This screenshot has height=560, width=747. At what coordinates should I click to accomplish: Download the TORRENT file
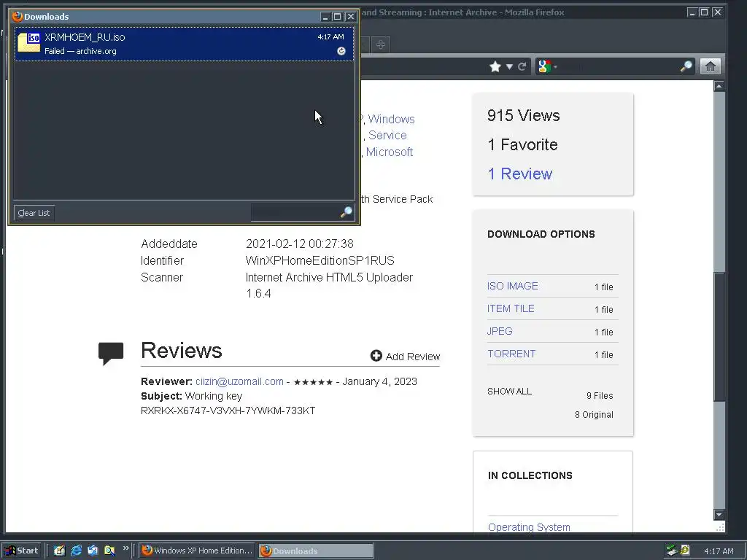point(511,354)
